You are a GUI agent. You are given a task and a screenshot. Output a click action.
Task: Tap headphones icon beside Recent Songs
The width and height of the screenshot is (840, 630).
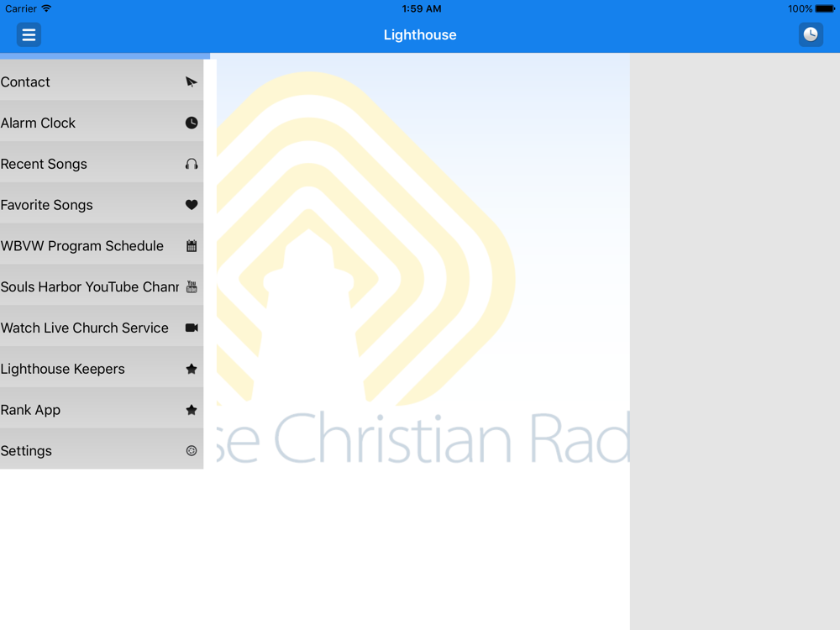point(192,164)
